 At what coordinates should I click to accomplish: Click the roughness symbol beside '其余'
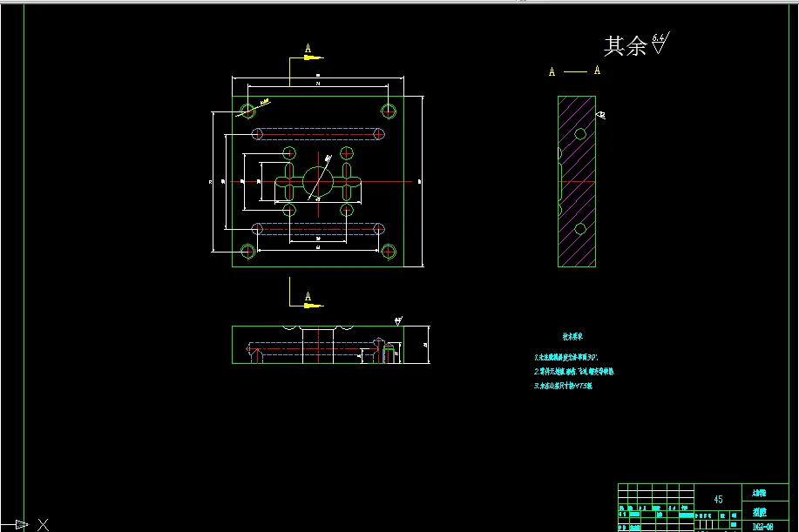click(x=660, y=43)
